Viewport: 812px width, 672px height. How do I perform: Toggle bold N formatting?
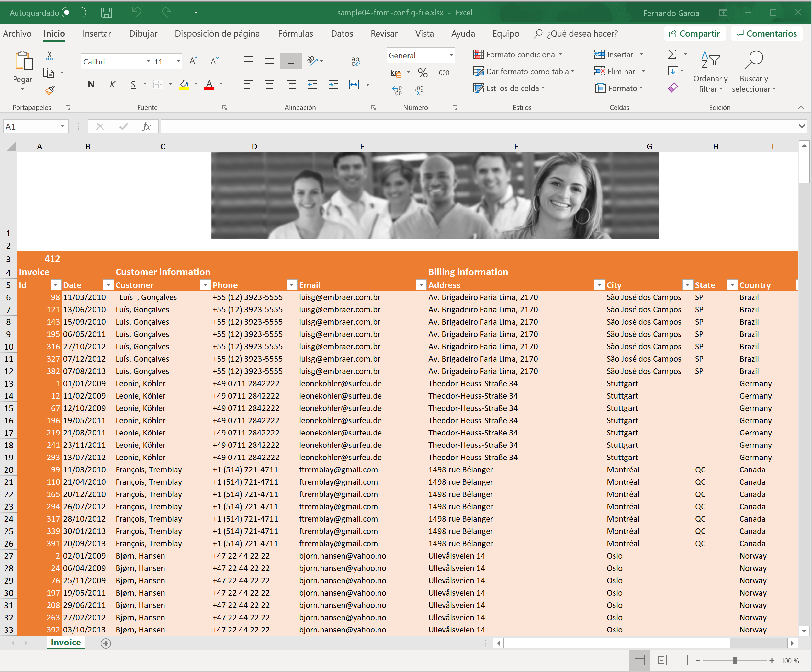91,84
